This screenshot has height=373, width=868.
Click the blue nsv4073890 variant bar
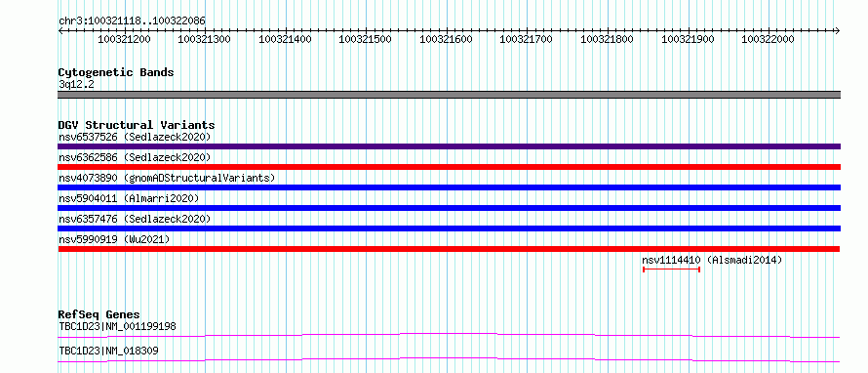449,187
